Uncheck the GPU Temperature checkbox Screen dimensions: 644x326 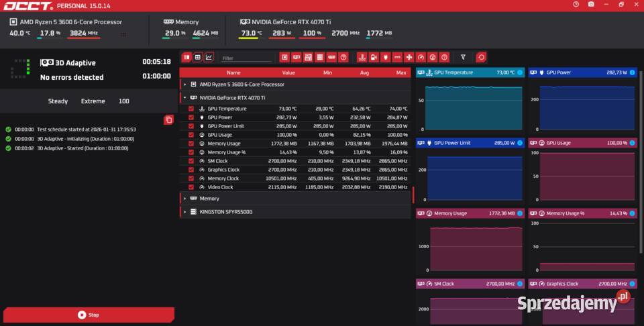click(x=191, y=109)
